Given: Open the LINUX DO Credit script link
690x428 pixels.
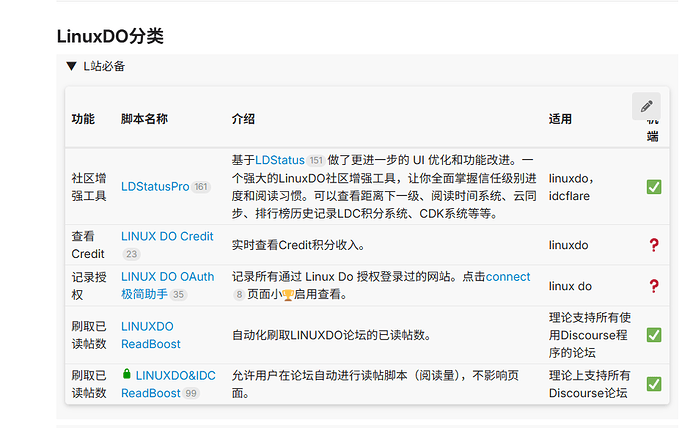Looking at the screenshot, I should 167,236.
